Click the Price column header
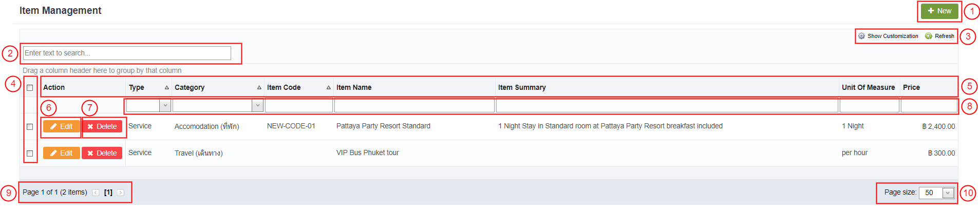Screen dimensions: 980x211 (911, 88)
